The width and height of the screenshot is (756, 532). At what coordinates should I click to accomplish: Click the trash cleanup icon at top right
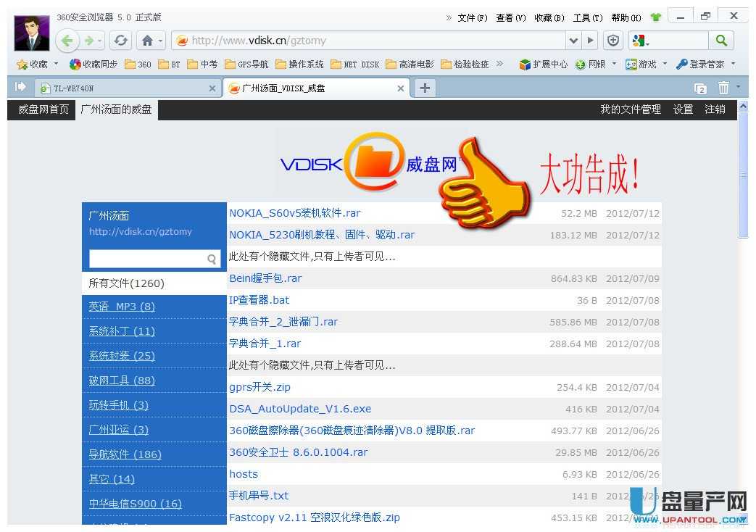click(x=726, y=87)
